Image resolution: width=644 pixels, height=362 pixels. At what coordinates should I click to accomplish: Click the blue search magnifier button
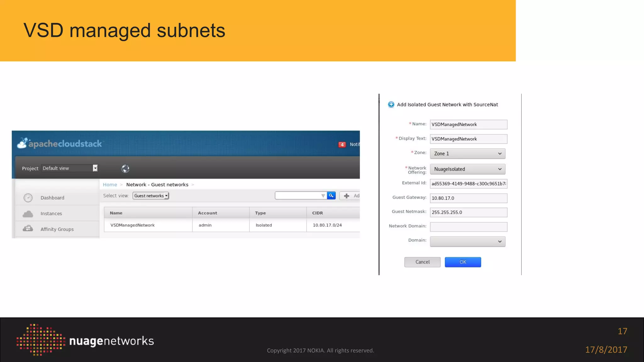click(x=331, y=195)
